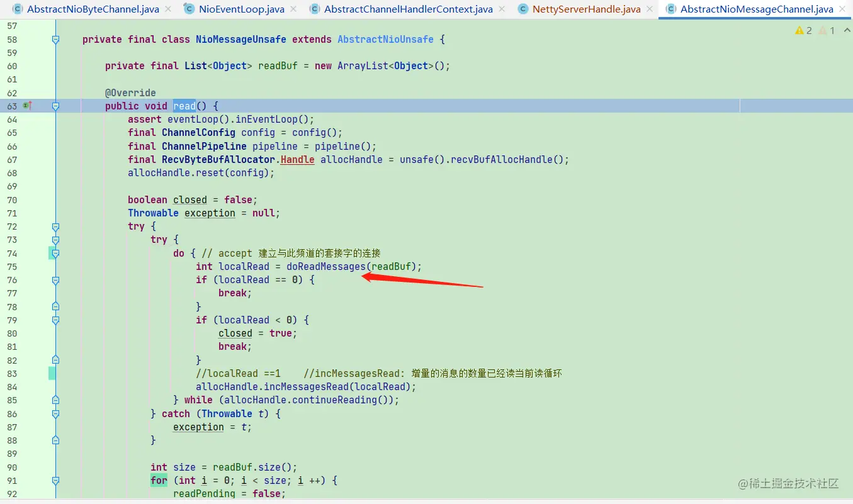Viewport: 853px width, 504px height.
Task: Click the underlined exception variable on line 71
Action: click(x=210, y=213)
